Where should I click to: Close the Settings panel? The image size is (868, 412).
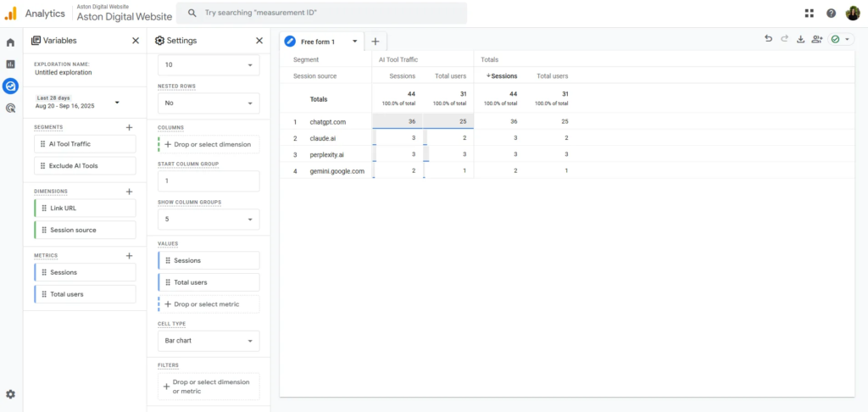coord(259,41)
